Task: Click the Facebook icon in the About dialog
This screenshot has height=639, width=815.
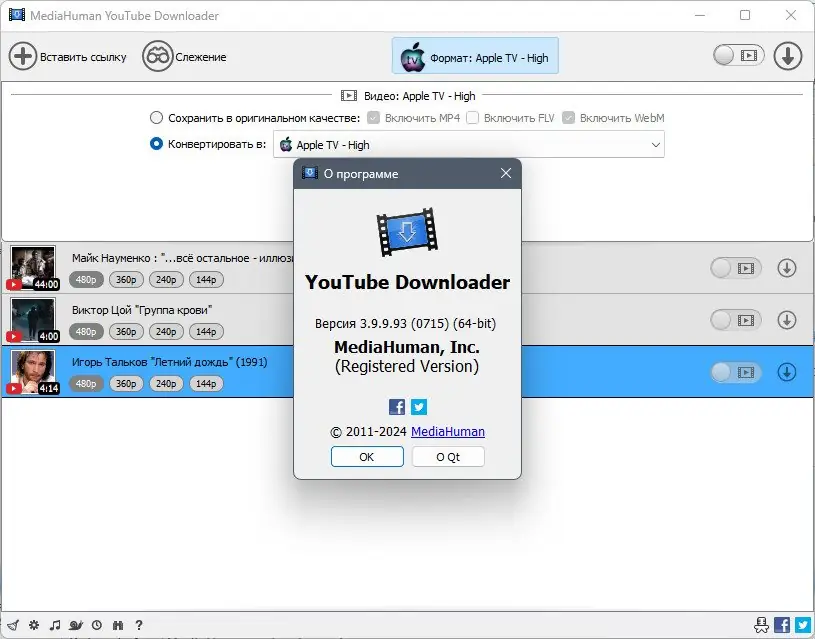Action: tap(397, 407)
